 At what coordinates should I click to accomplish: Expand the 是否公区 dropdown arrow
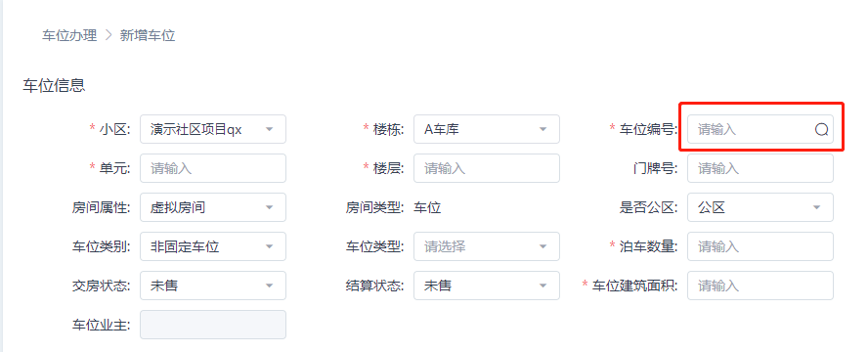816,207
